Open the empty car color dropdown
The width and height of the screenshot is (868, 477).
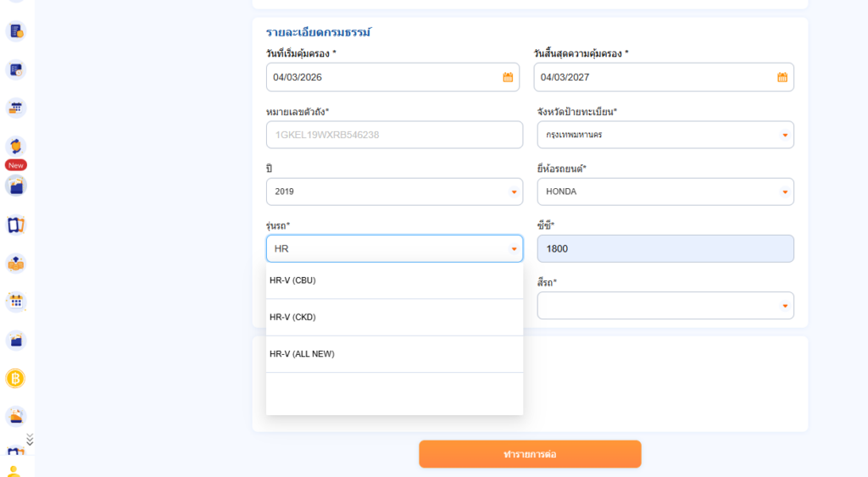(665, 306)
